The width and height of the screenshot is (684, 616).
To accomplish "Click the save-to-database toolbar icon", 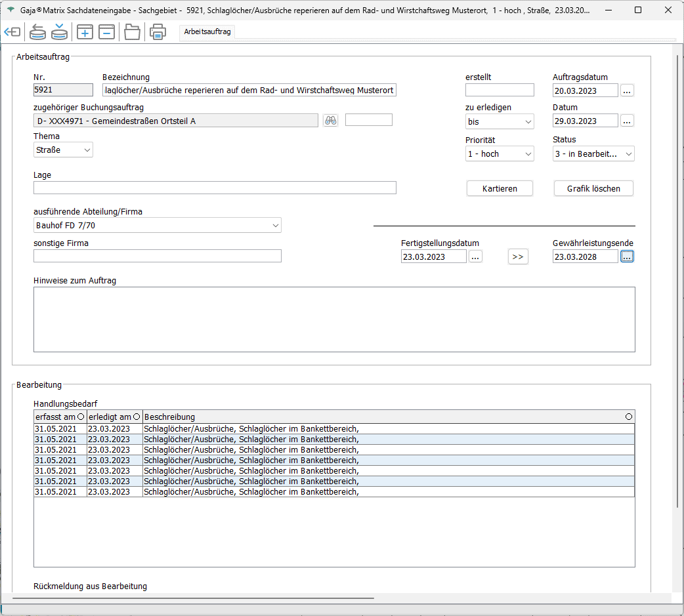I will [x=60, y=31].
